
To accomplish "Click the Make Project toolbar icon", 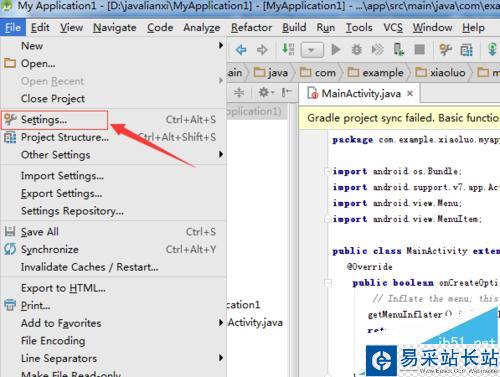I will pos(288,49).
